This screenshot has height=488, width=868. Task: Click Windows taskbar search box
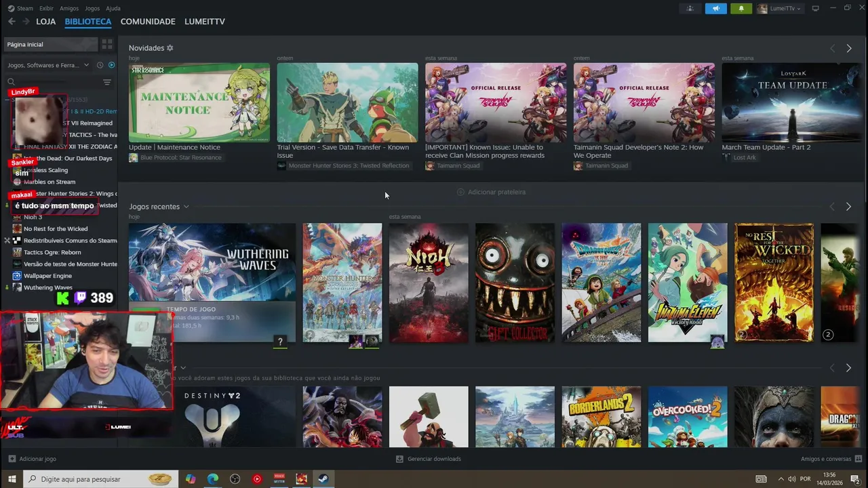[101, 479]
